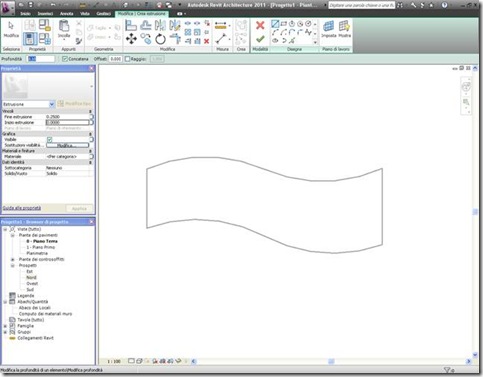Click the red Delete X in Modifica panel
This screenshot has height=377, width=483.
tap(207, 41)
